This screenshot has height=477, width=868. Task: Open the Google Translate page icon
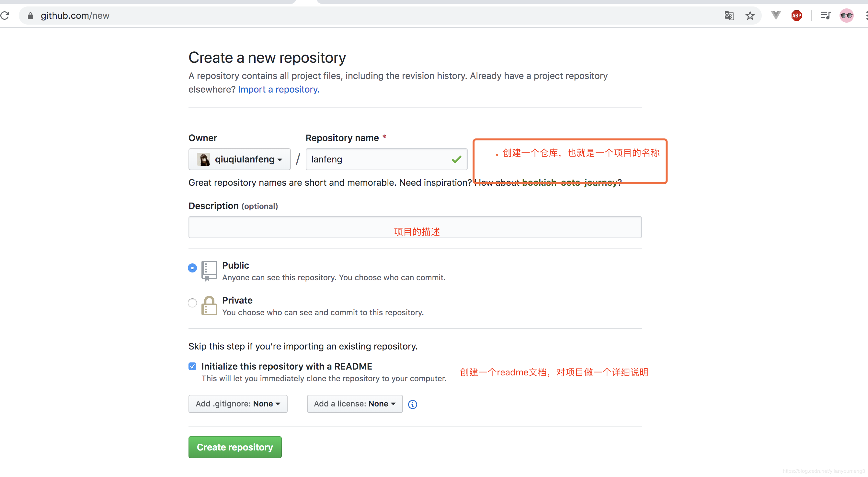(x=729, y=16)
